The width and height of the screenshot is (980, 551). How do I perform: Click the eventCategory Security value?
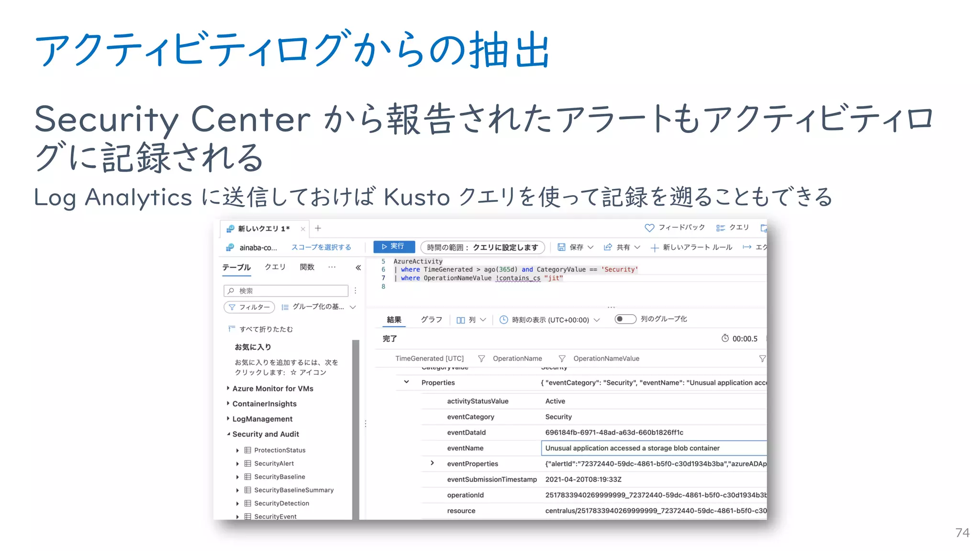558,417
